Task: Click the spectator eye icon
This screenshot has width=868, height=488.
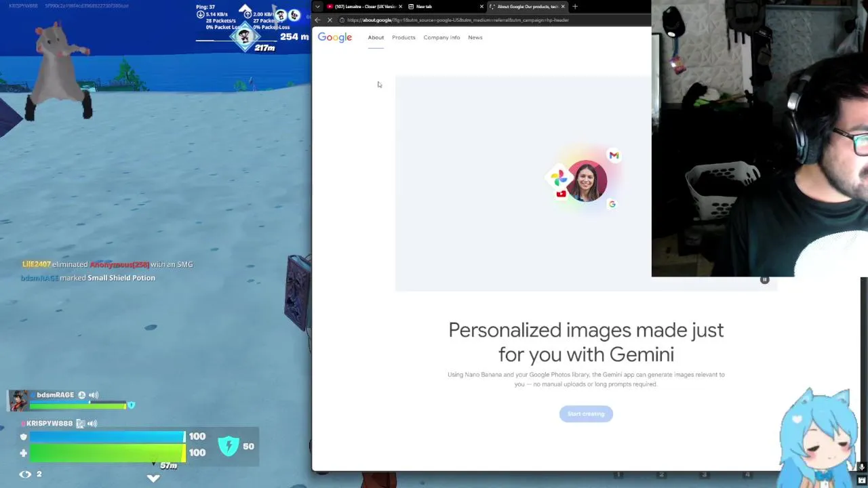Action: [x=25, y=474]
